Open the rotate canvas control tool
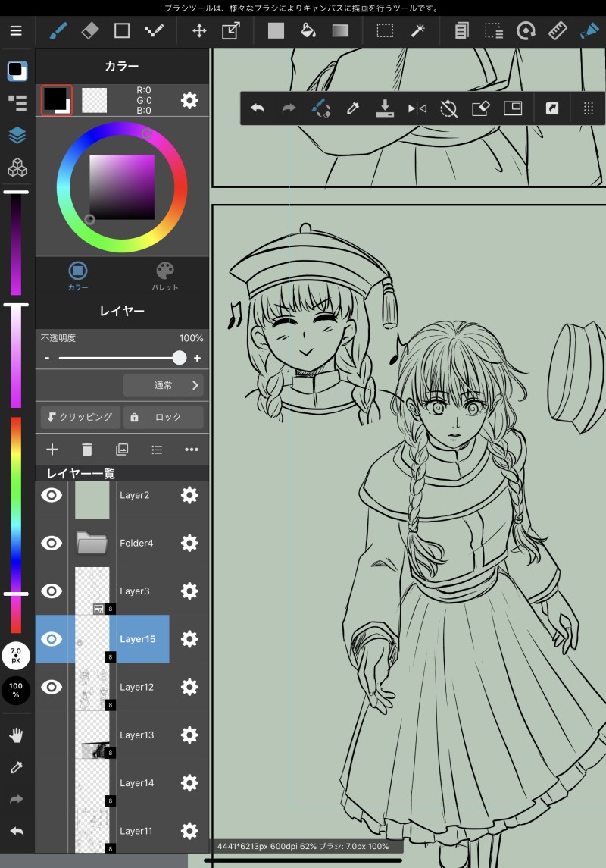The width and height of the screenshot is (606, 868). (x=525, y=30)
